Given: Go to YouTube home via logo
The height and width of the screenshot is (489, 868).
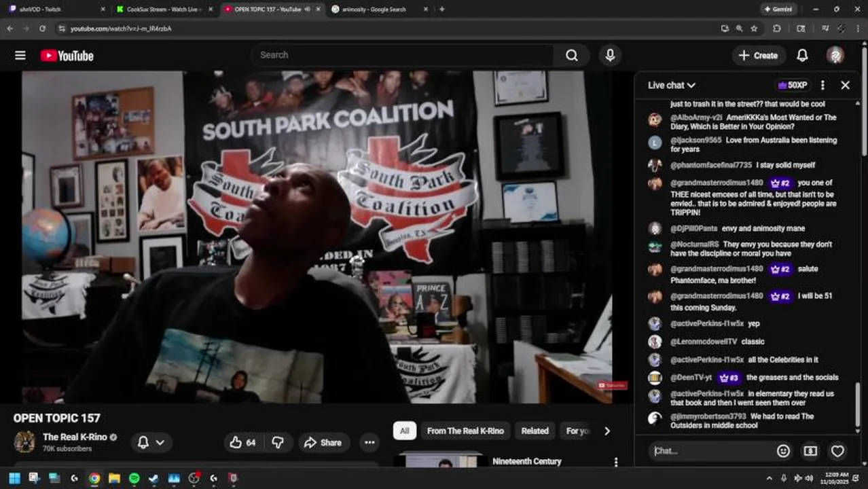Looking at the screenshot, I should click(67, 56).
